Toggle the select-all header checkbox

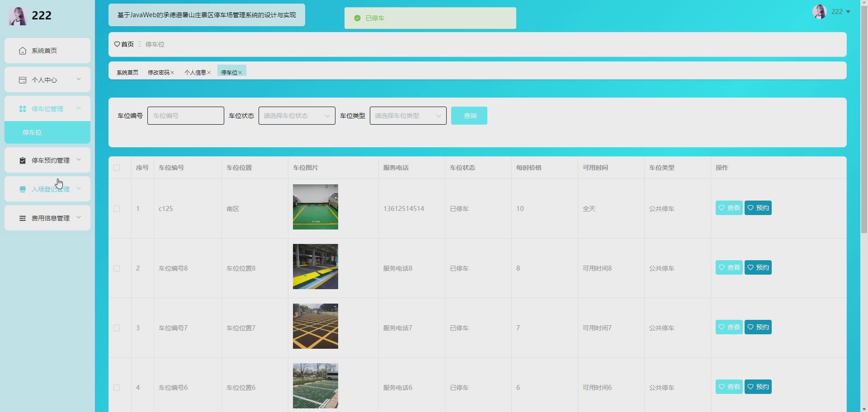tap(117, 168)
